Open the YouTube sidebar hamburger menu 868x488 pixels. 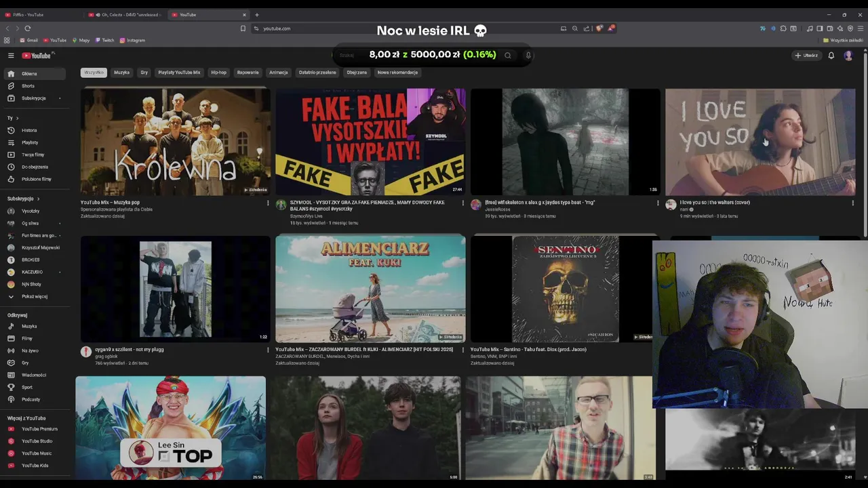point(11,56)
